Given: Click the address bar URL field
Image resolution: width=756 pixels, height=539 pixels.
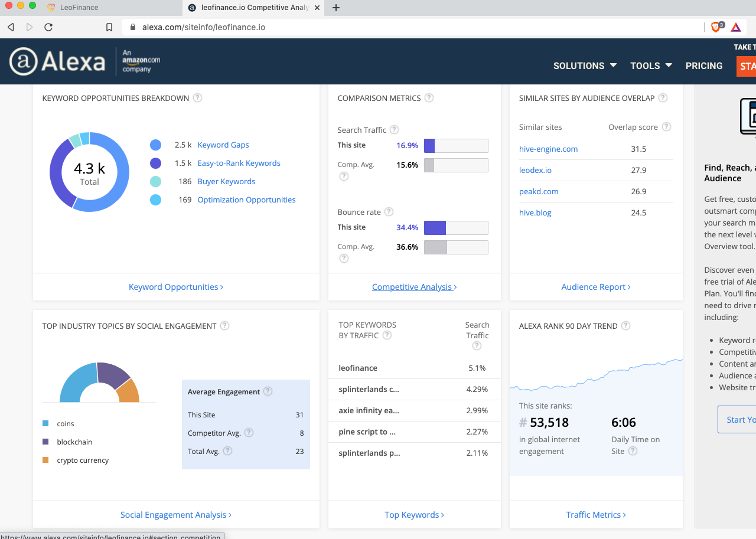Looking at the screenshot, I should (413, 27).
